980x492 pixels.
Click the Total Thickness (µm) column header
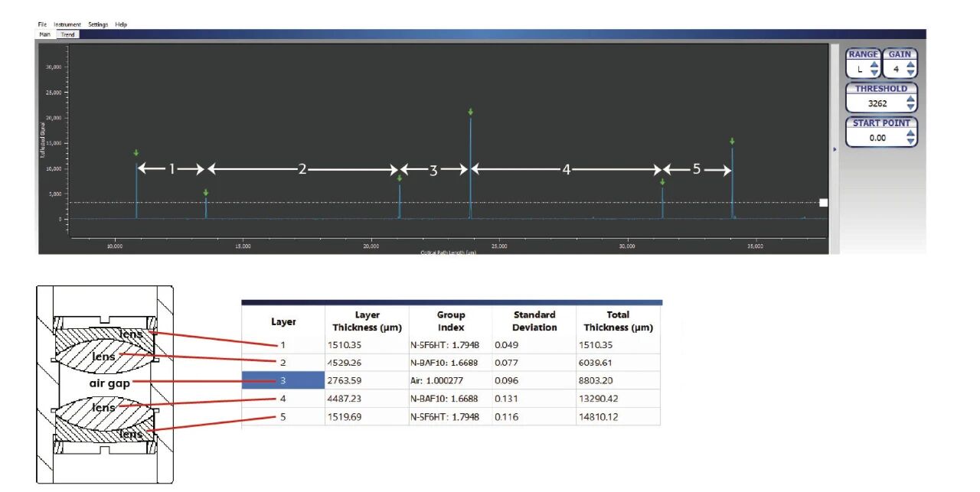point(618,321)
